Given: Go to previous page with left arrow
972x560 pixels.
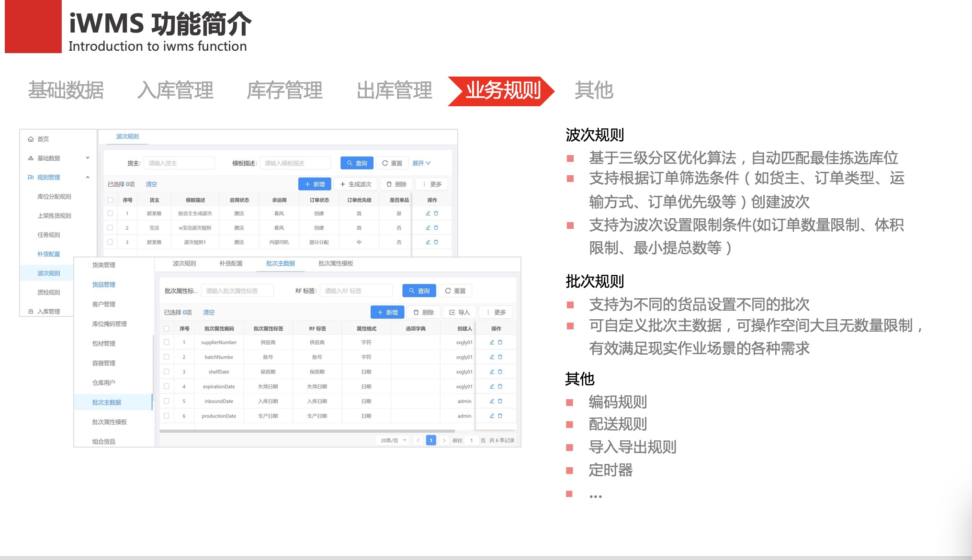Looking at the screenshot, I should 418,440.
